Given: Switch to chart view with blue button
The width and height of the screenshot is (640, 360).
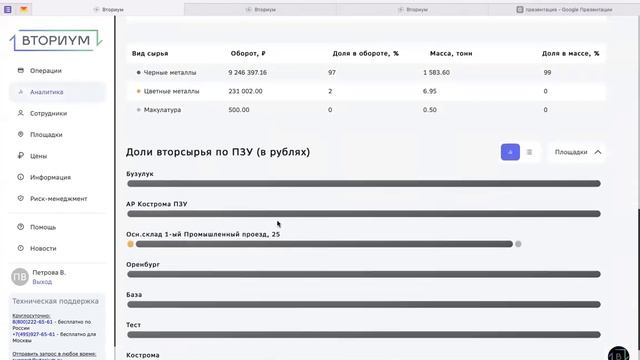Looking at the screenshot, I should [510, 152].
